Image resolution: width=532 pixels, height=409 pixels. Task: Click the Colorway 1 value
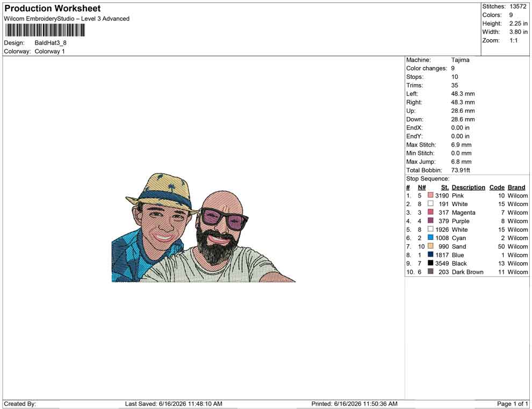point(49,51)
